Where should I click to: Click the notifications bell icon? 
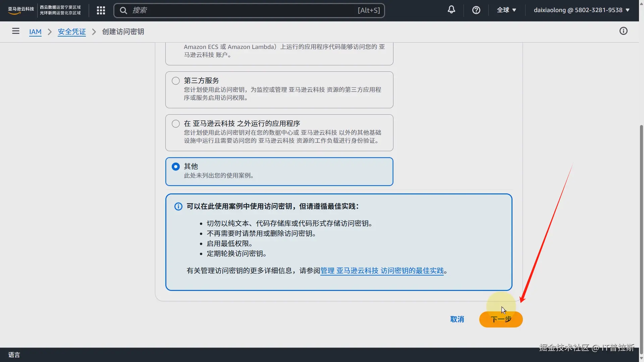451,10
